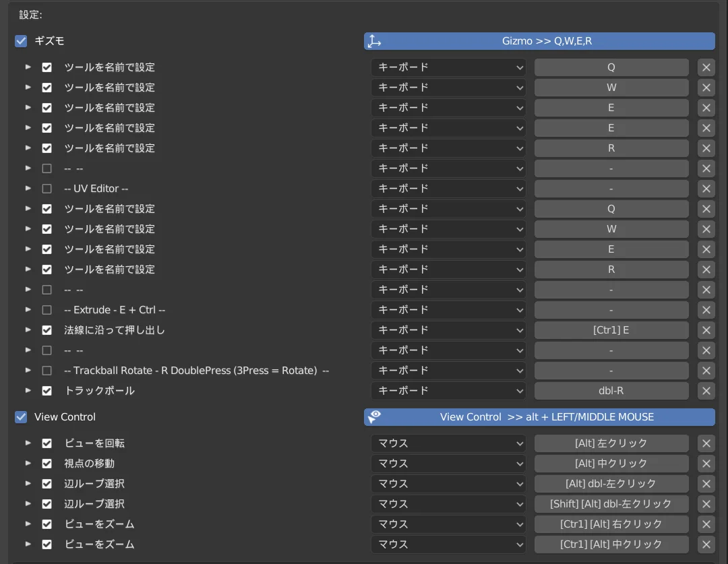This screenshot has width=728, height=564.
Task: Disable the first 辺ループ選択 checkbox
Action: tap(47, 484)
